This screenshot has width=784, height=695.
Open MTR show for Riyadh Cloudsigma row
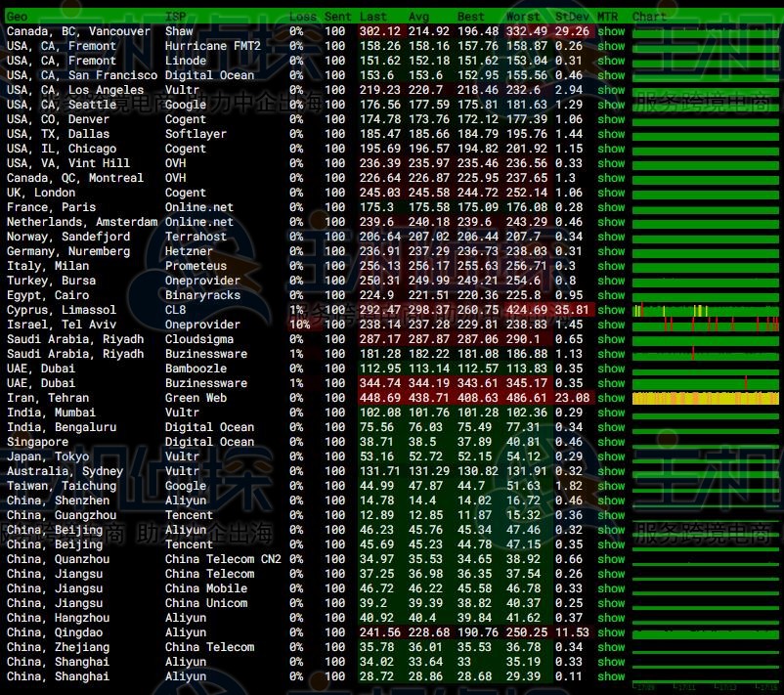(611, 339)
